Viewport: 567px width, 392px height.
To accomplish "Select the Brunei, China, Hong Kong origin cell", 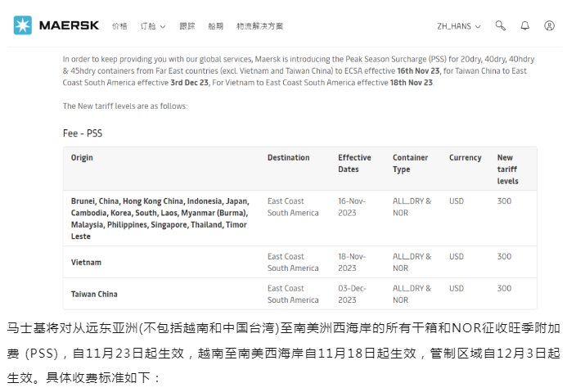I will click(x=160, y=219).
